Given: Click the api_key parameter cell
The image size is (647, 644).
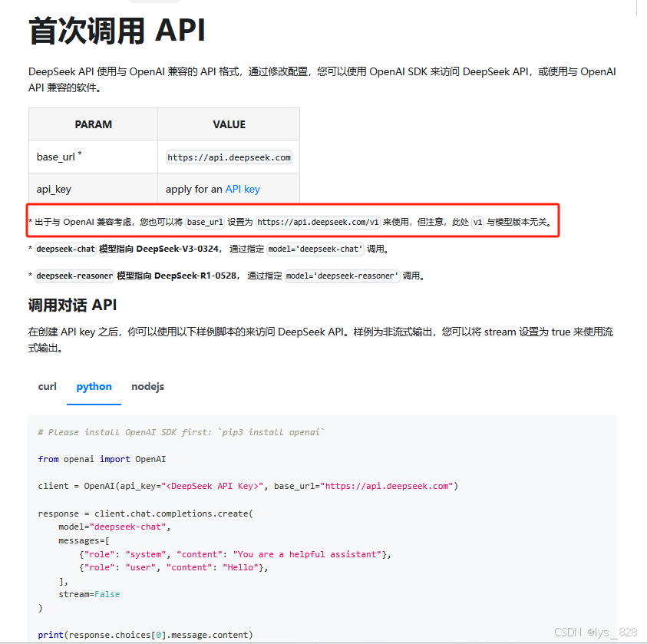Looking at the screenshot, I should (x=94, y=189).
